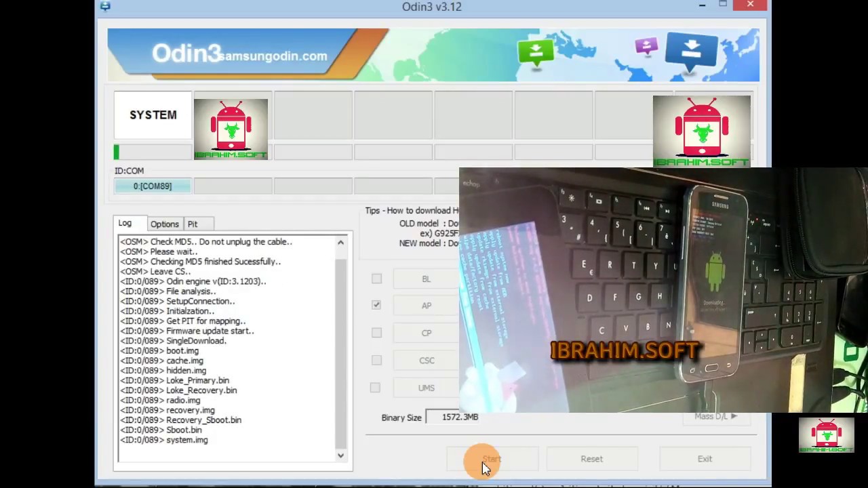Click the log scrollbar down arrow
868x488 pixels.
340,455
